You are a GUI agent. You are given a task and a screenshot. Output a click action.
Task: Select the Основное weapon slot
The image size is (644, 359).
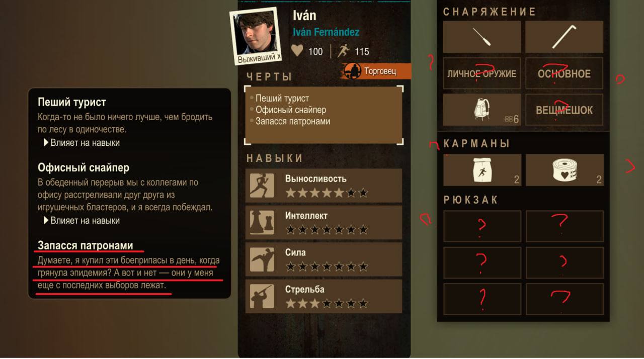coord(564,73)
